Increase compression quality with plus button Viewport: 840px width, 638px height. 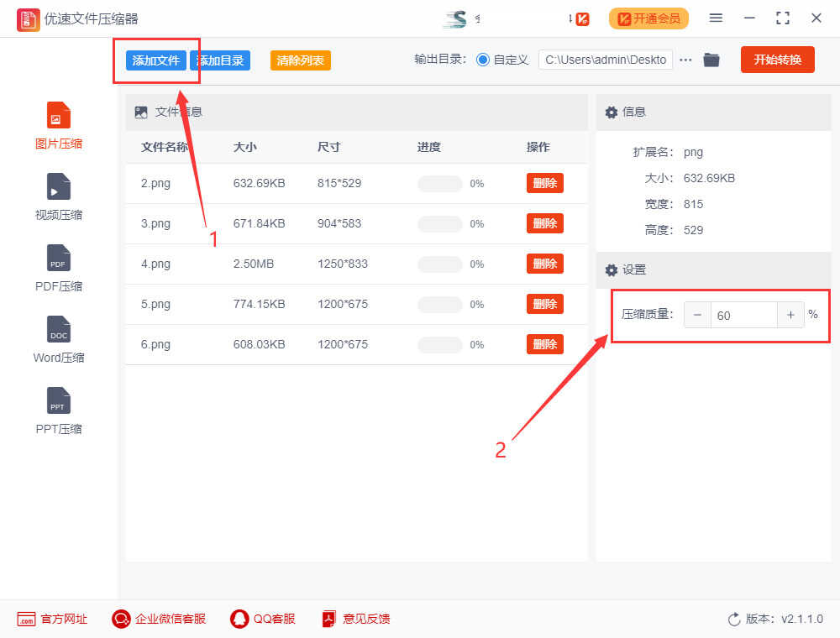pyautogui.click(x=790, y=315)
